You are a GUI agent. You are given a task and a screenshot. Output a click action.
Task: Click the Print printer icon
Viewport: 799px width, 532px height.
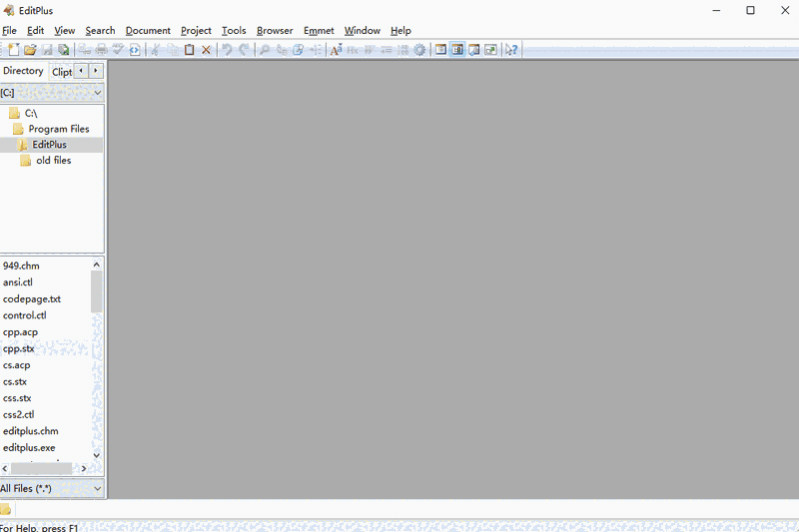(x=102, y=50)
